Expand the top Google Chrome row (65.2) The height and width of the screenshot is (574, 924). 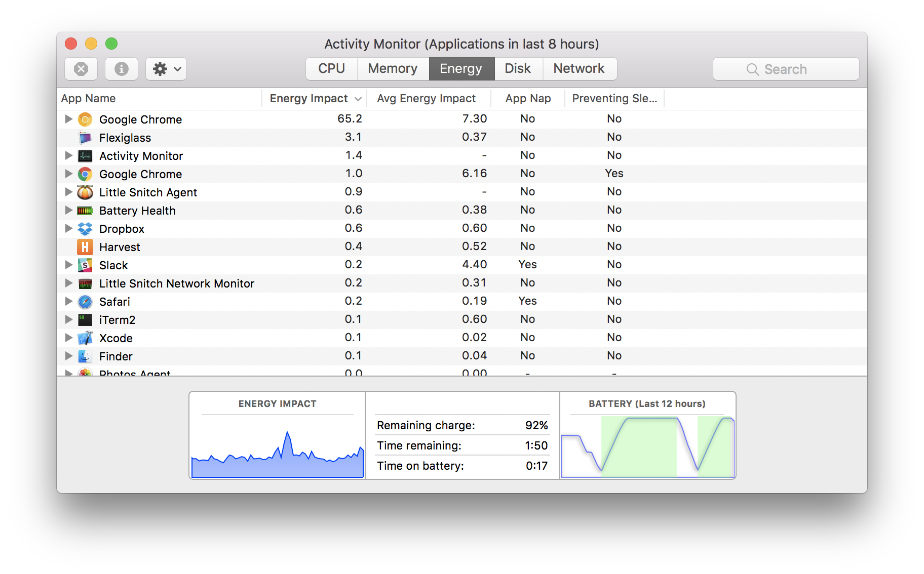tap(68, 119)
